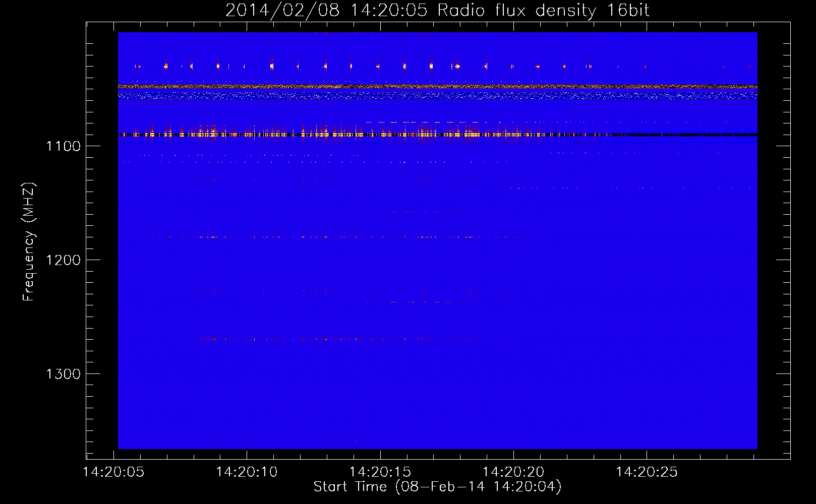Click the 14:20:10 time tick label
Screen dimensions: 816x504
pyautogui.click(x=247, y=472)
